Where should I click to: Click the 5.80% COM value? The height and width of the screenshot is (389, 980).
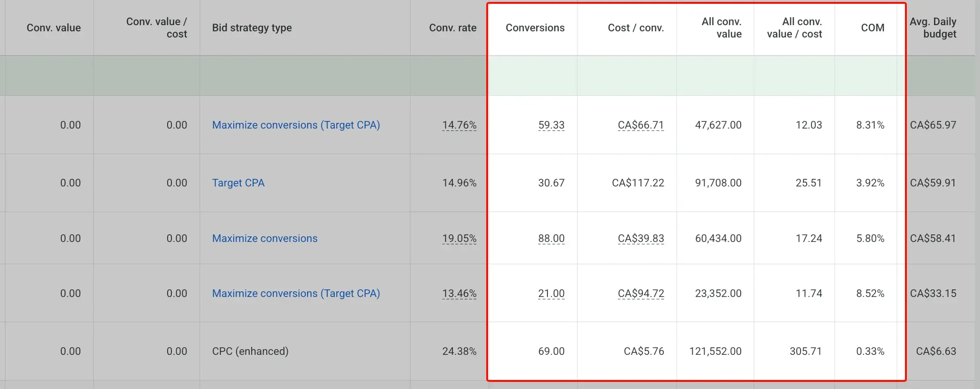point(870,238)
